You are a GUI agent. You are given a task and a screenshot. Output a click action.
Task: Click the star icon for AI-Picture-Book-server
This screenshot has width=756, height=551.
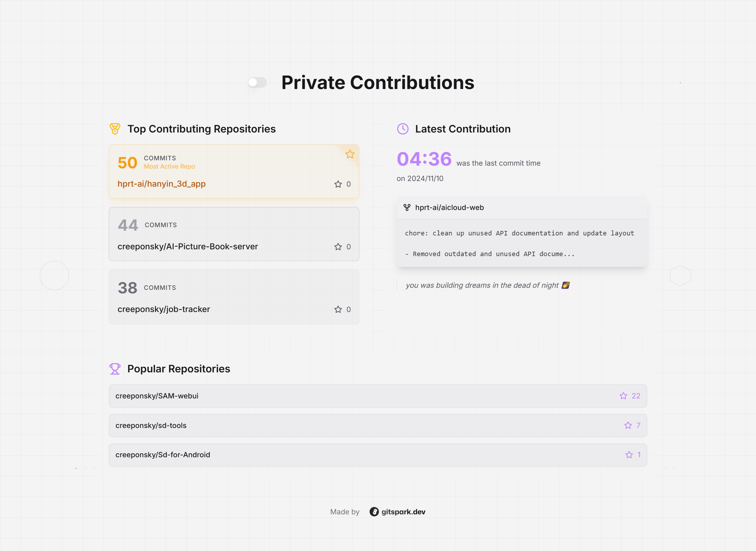[338, 247]
